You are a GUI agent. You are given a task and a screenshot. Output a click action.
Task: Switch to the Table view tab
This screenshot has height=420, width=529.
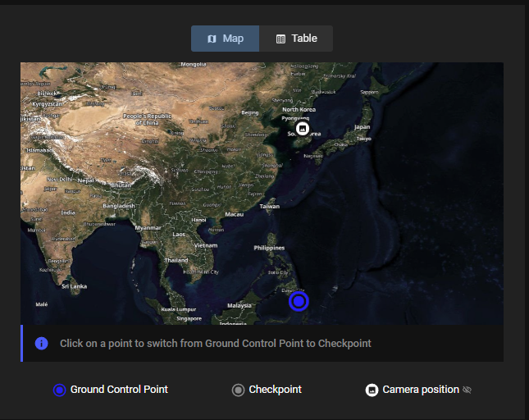pos(296,39)
